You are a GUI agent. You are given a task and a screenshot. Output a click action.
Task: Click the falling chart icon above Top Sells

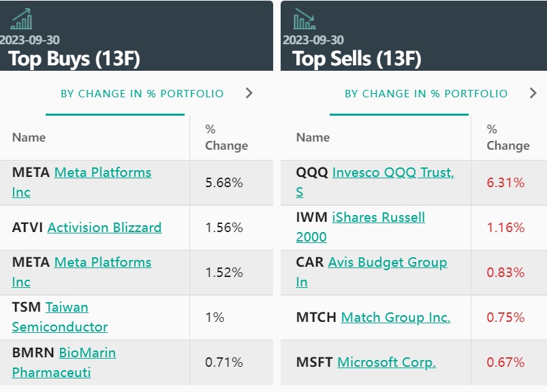click(304, 19)
